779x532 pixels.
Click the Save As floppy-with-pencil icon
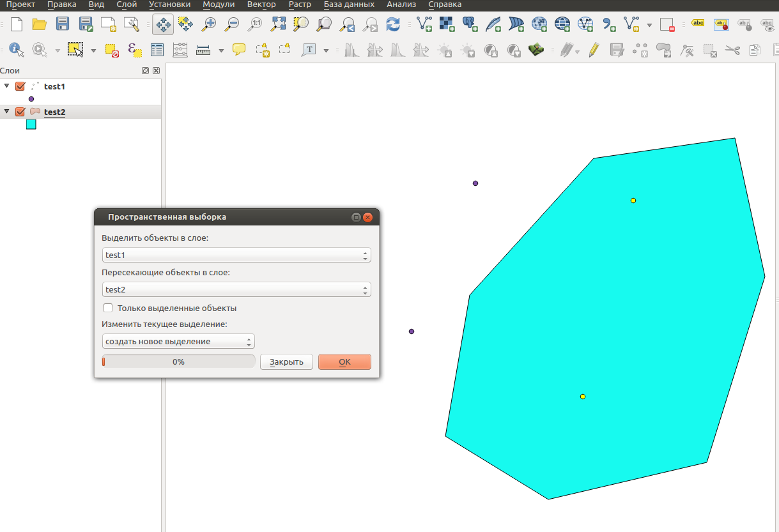tap(86, 25)
